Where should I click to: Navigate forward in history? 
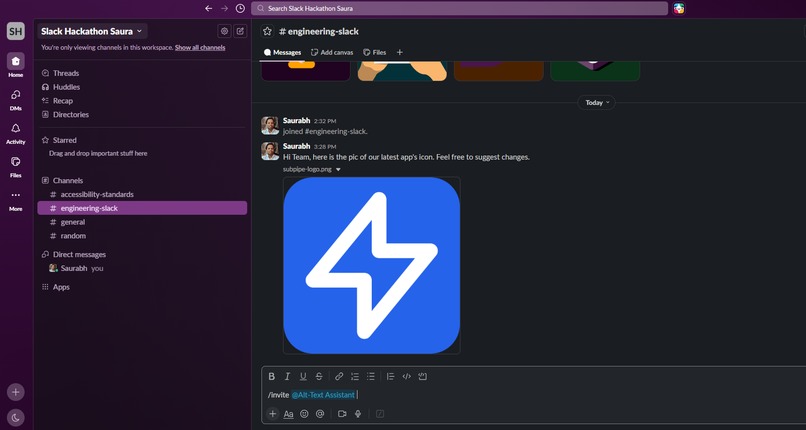coord(224,8)
